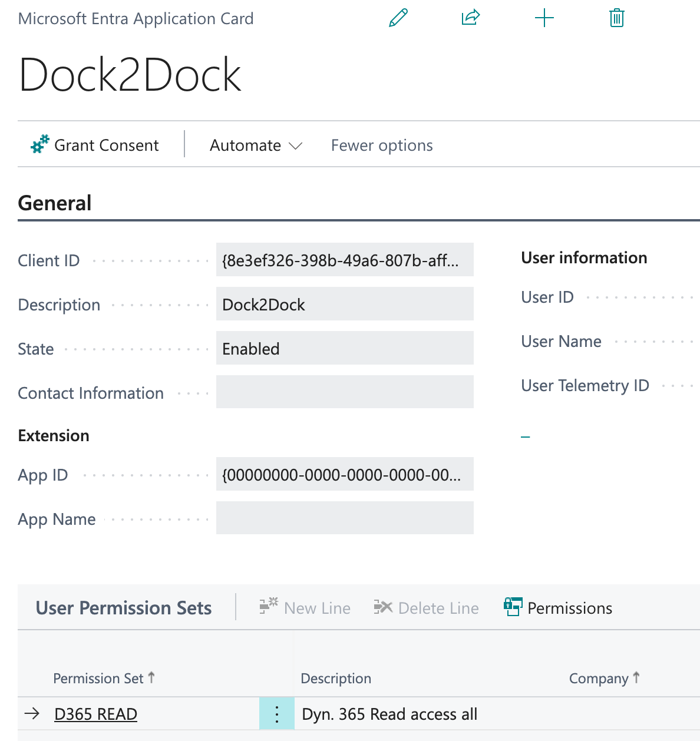Click the Contact Information label

pos(91,393)
